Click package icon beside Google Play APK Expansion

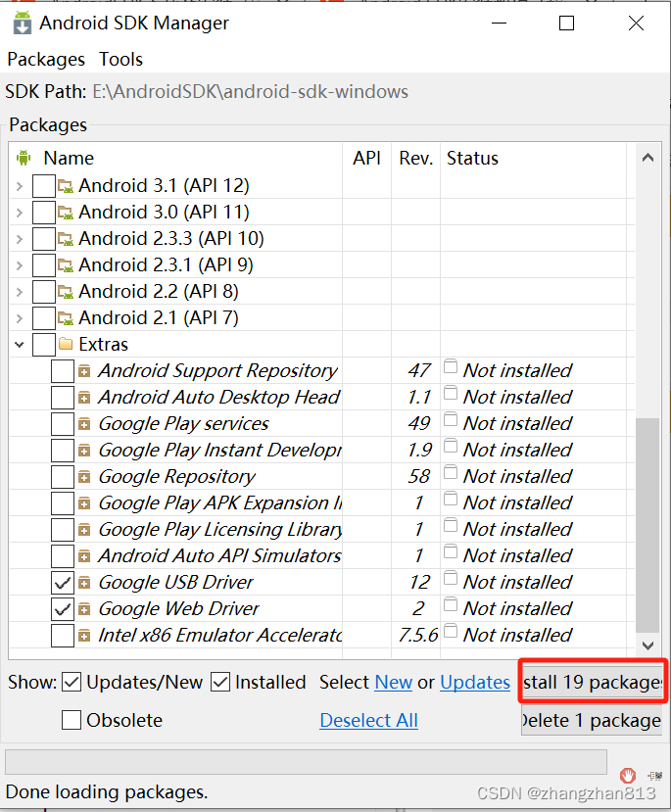pyautogui.click(x=84, y=502)
